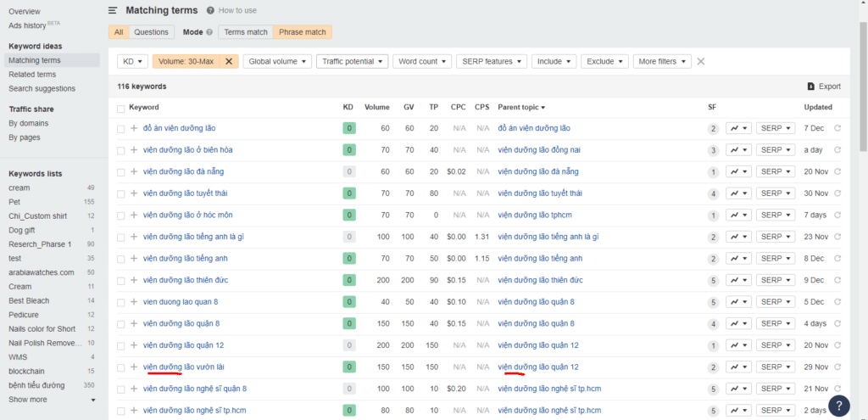
Task: Click the Export icon button
Action: (x=811, y=87)
